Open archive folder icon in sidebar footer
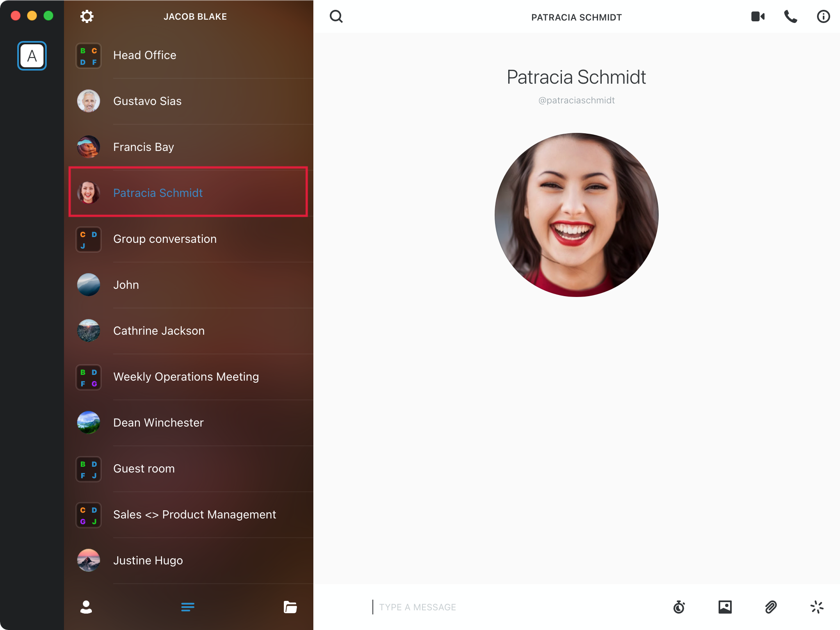This screenshot has width=840, height=630. point(290,607)
